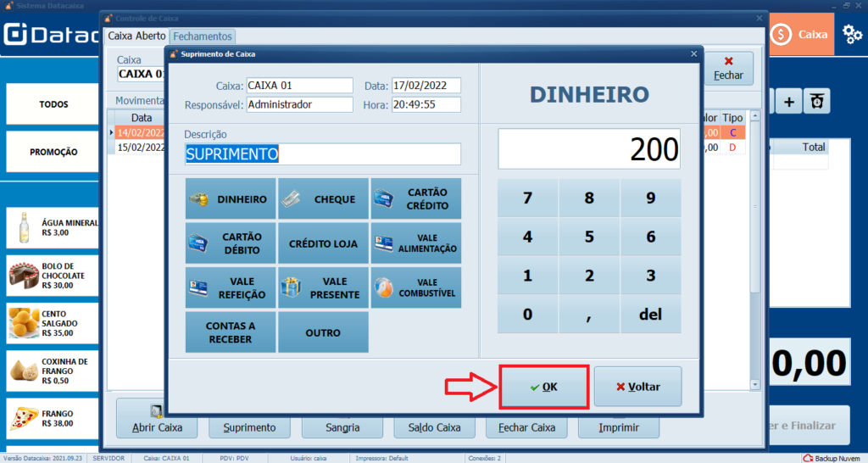868x463 pixels.
Task: Tap keypad digit 4
Action: (x=527, y=237)
